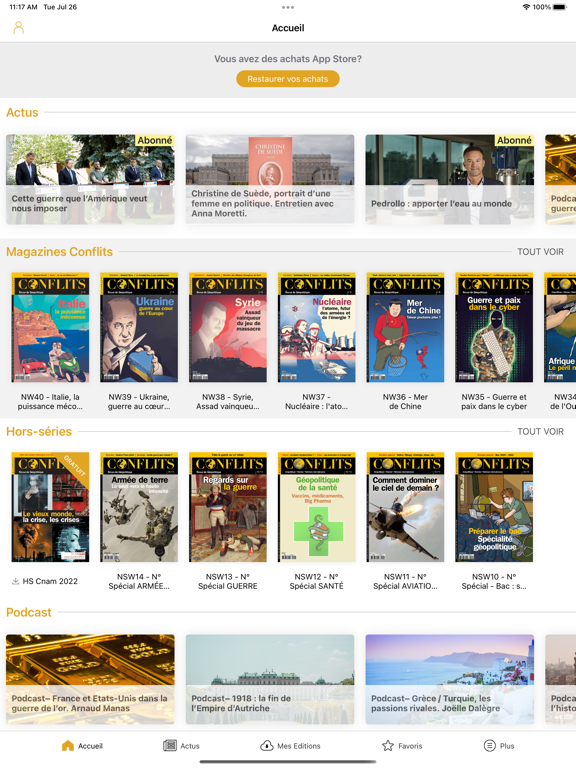Tap the Actus section heading

pos(22,113)
